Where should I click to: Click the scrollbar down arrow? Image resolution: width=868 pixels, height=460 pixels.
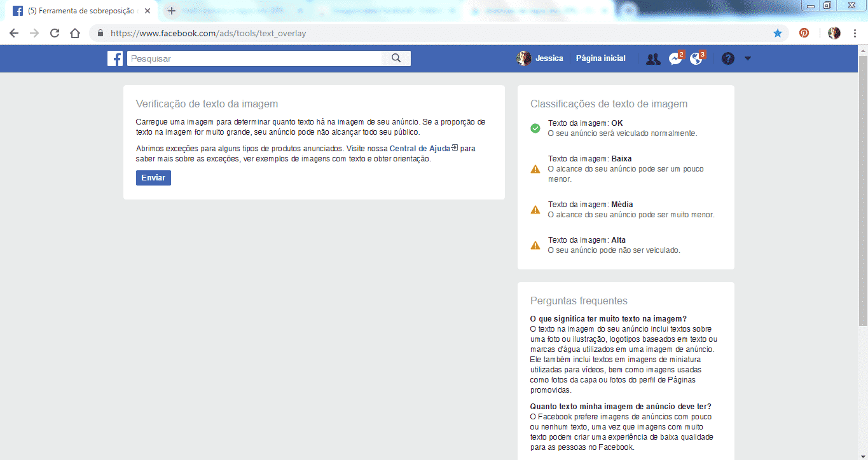pyautogui.click(x=863, y=455)
